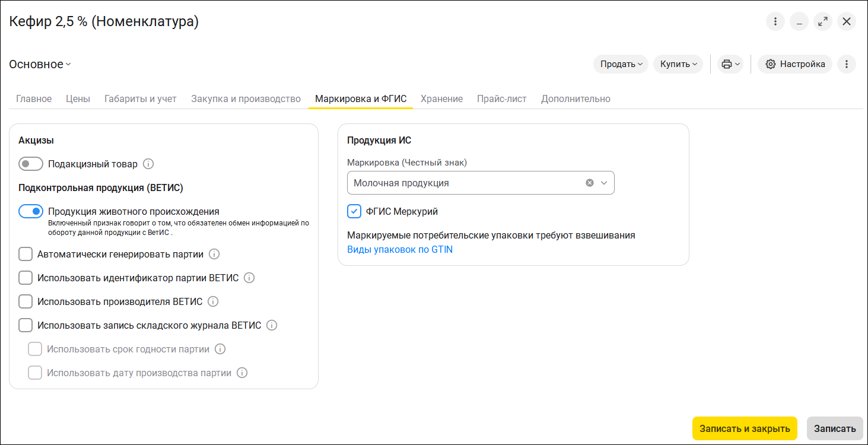This screenshot has height=445, width=868.
Task: Clear the Молочная продукция marking value
Action: pos(590,183)
